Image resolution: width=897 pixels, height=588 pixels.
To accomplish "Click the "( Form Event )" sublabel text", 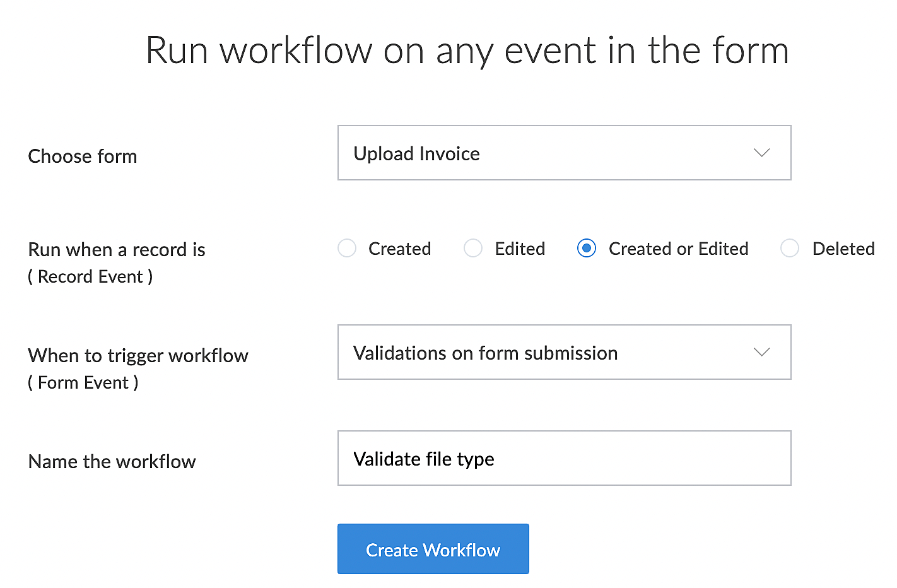I will (x=83, y=382).
